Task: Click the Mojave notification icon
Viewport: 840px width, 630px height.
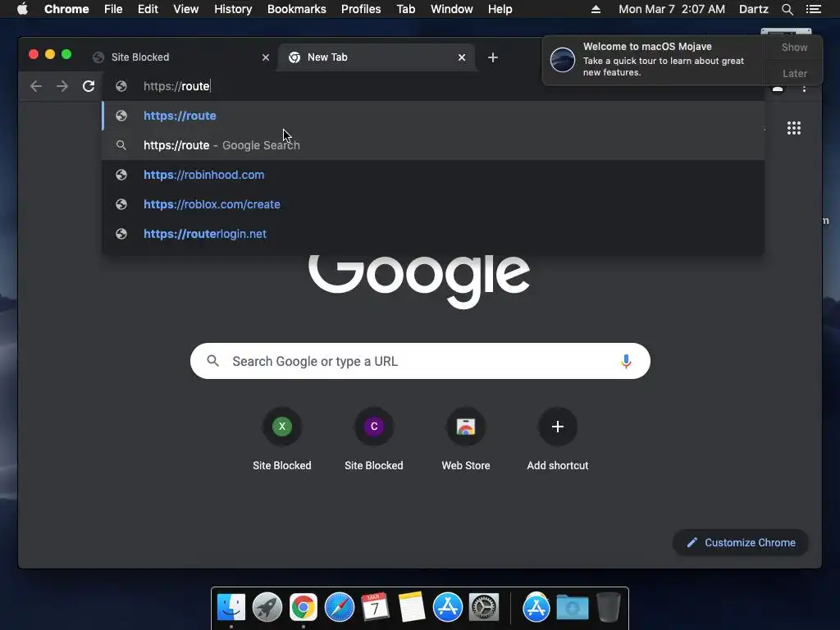Action: 563,60
